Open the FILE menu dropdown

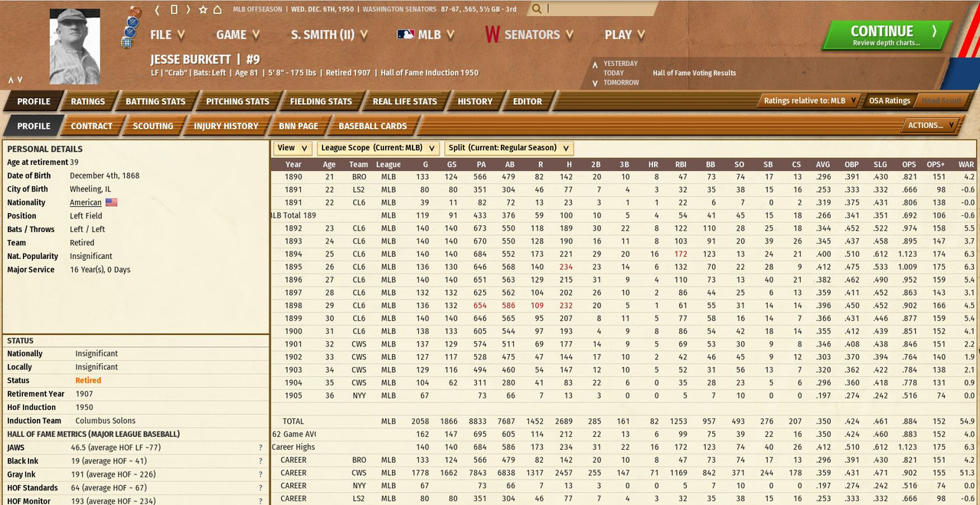tap(168, 34)
